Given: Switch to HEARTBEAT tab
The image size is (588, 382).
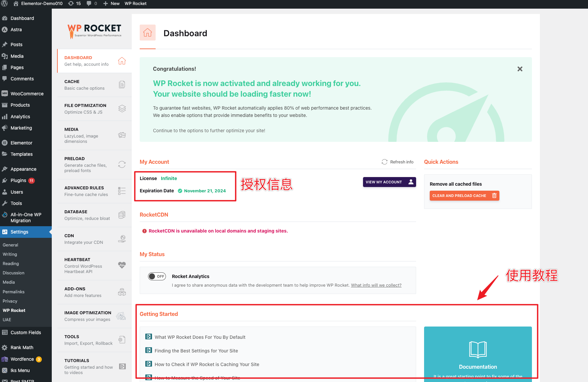Looking at the screenshot, I should click(94, 265).
